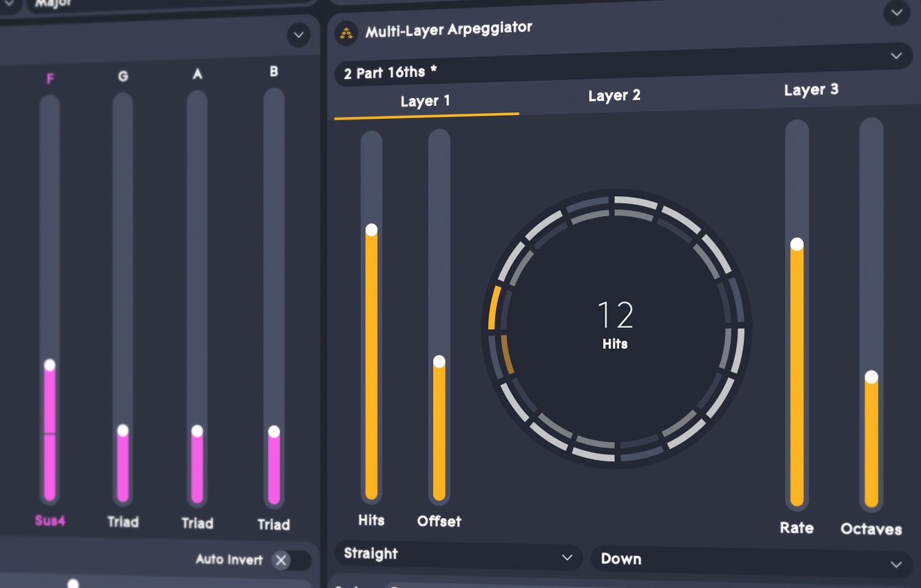Click the Multi-Layer Arpeggiator module icon
921x588 pixels.
point(346,33)
